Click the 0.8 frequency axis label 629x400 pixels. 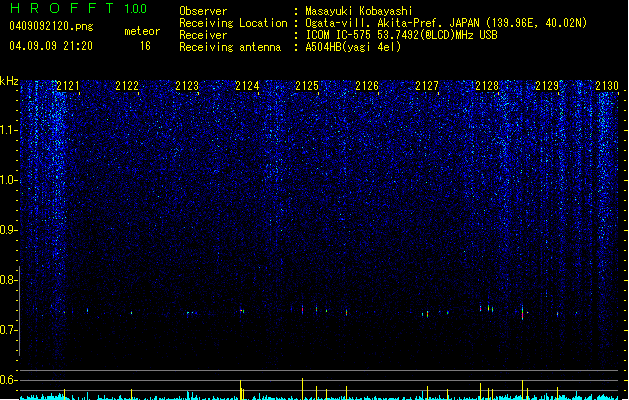tap(8, 280)
